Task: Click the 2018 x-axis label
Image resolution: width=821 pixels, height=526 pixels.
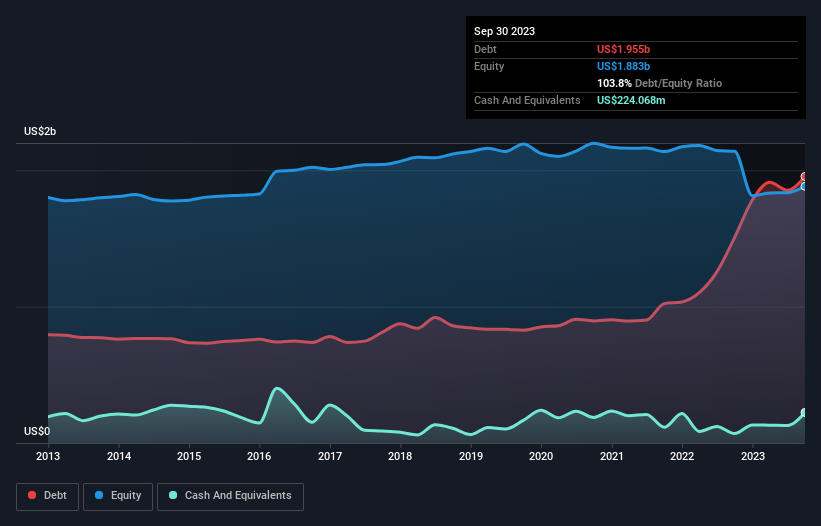Action: pyautogui.click(x=400, y=456)
